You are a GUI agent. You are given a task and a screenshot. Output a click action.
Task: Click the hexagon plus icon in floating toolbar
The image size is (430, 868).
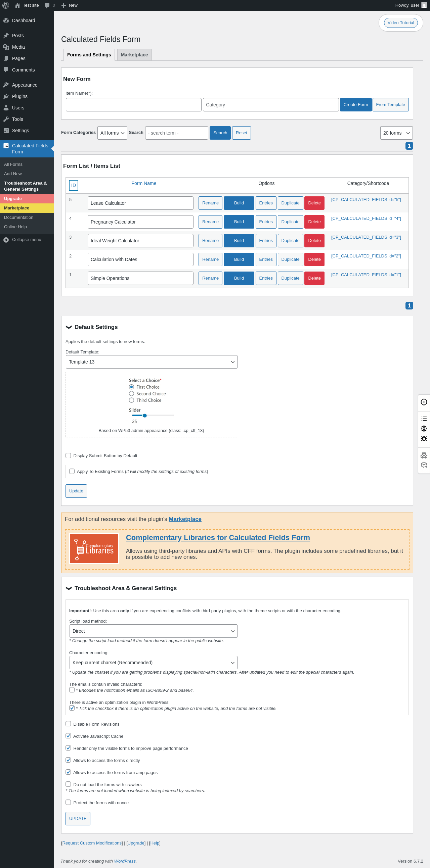(424, 402)
